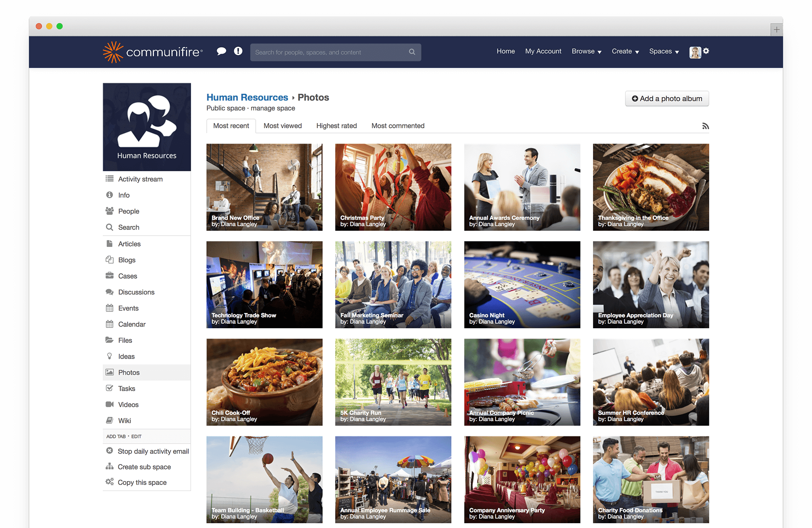The width and height of the screenshot is (812, 528).
Task: Open the Calendar section
Action: 131,324
